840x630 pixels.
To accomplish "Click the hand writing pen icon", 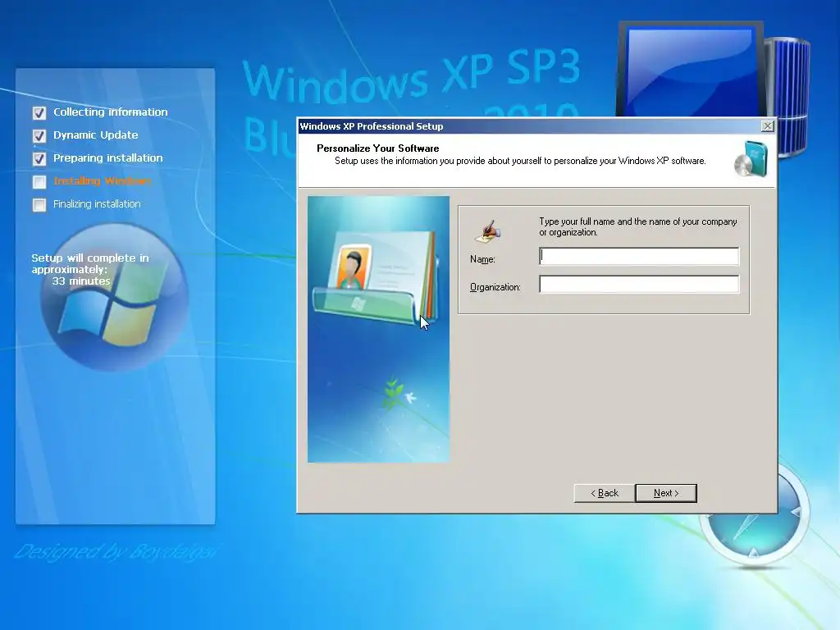I will coord(487,231).
